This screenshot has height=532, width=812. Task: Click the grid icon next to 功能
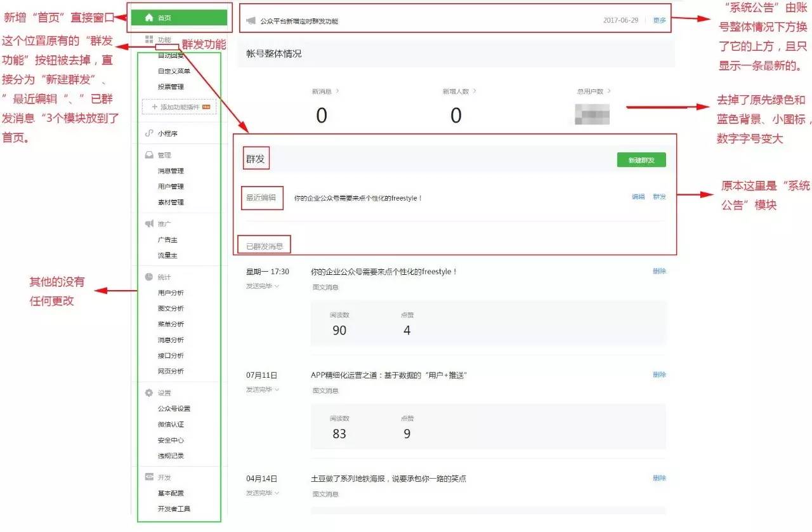[x=149, y=39]
